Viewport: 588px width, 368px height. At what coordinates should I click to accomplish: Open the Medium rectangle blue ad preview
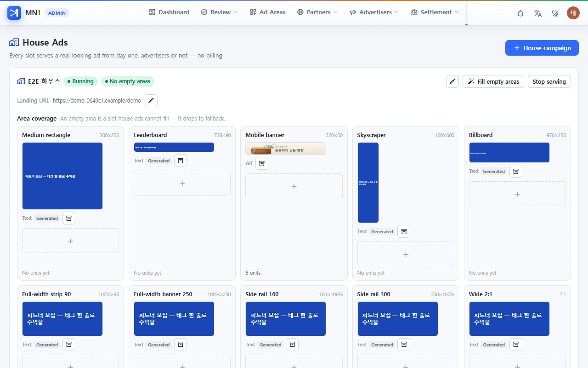(x=62, y=176)
